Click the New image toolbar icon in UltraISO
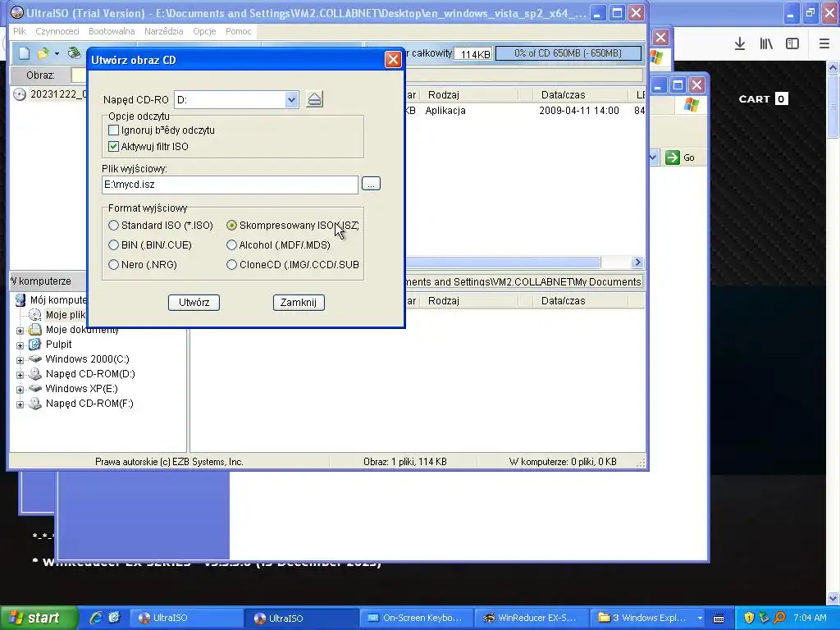Image resolution: width=840 pixels, height=630 pixels. pyautogui.click(x=24, y=53)
